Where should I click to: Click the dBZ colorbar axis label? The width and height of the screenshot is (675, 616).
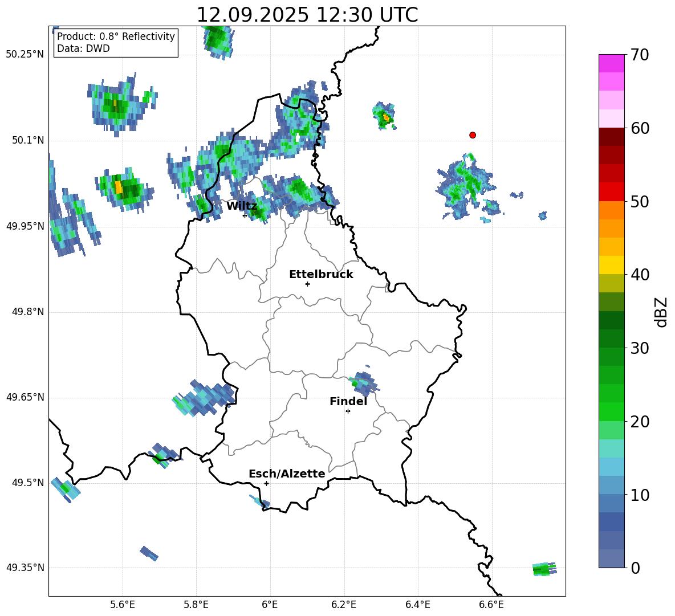(661, 312)
